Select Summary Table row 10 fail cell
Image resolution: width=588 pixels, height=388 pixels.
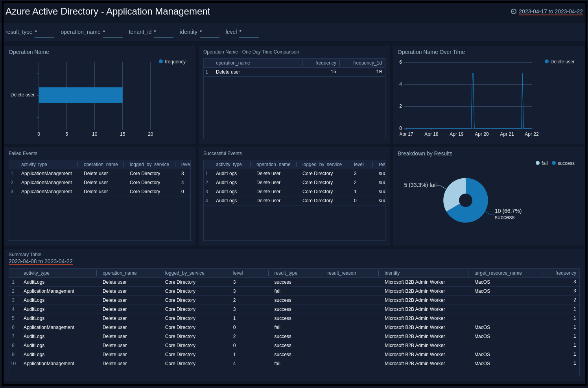(x=277, y=364)
